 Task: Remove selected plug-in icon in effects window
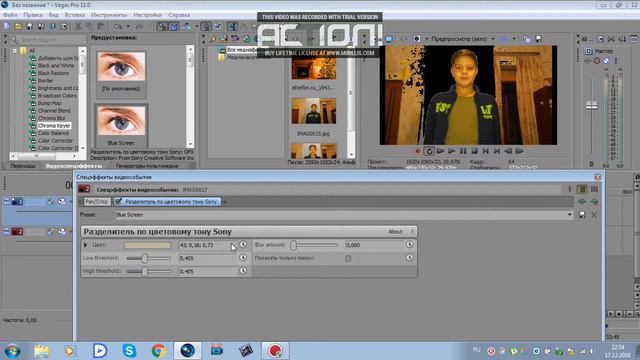coord(594,202)
